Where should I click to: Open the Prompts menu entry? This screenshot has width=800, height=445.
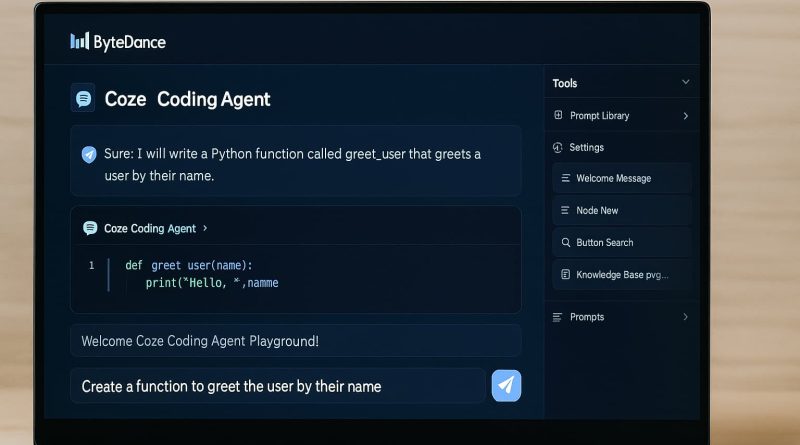click(x=621, y=317)
